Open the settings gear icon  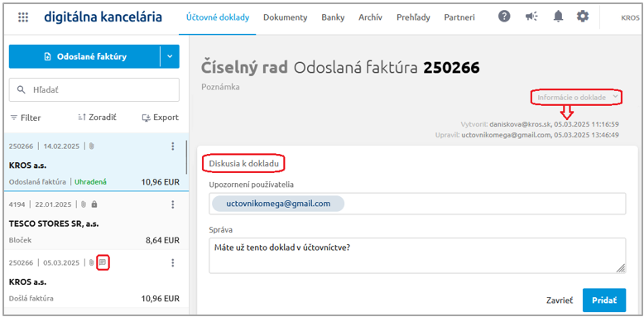583,17
